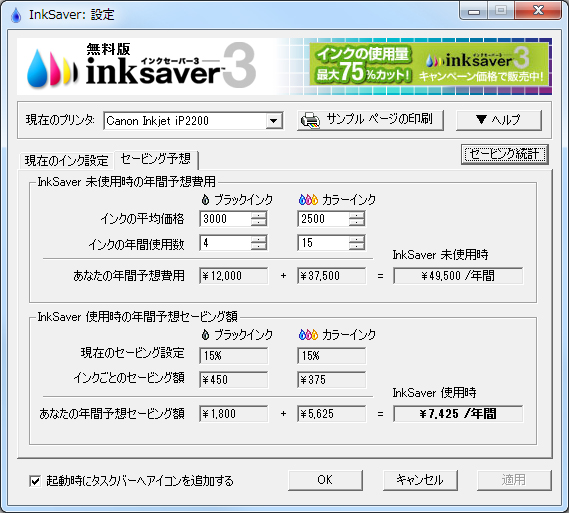Image resolution: width=569 pixels, height=513 pixels.
Task: Decrease color ink average price spinner
Action: tap(357, 222)
